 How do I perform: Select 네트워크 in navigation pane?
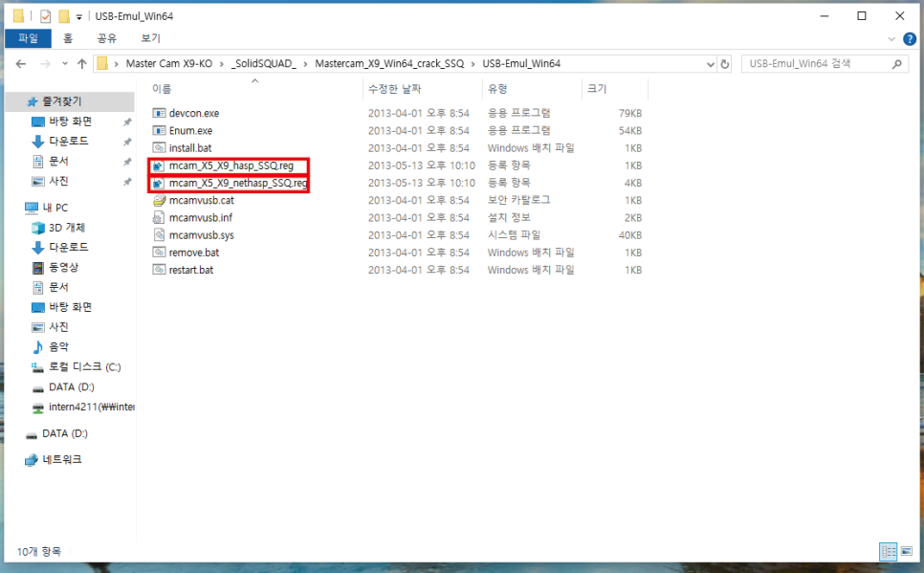62,460
